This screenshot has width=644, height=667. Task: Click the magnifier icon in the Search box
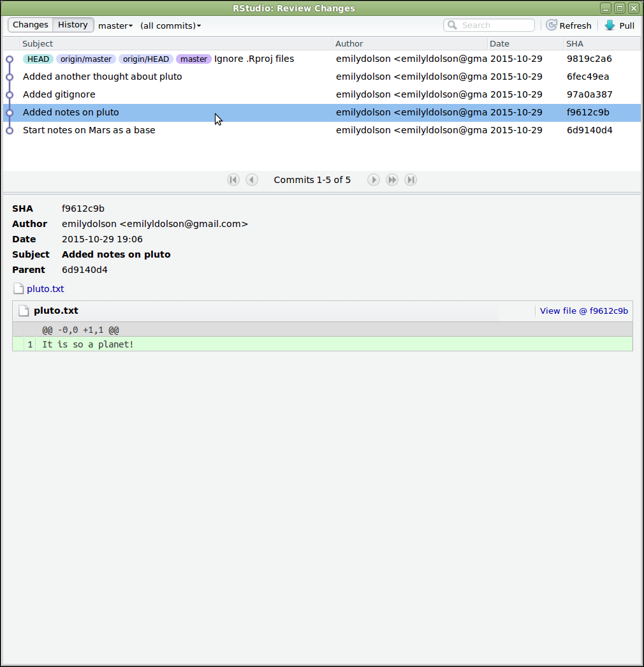coord(452,25)
